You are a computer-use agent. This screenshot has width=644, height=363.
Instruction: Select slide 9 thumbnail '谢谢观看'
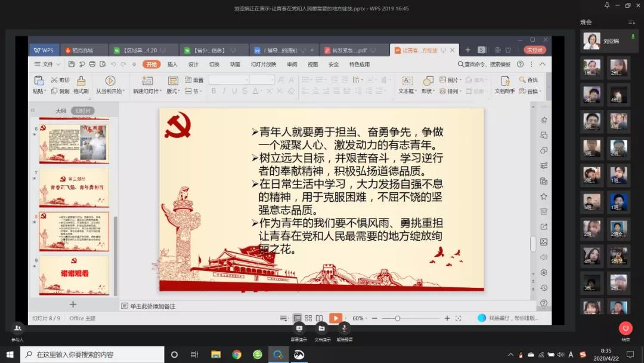[x=74, y=274]
